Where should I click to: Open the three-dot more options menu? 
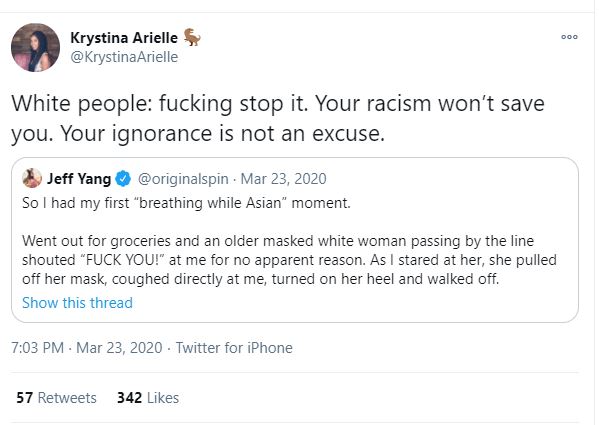pos(569,37)
